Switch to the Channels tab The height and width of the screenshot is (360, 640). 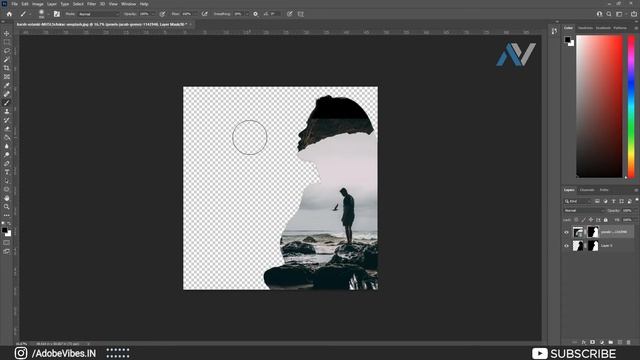(x=587, y=190)
